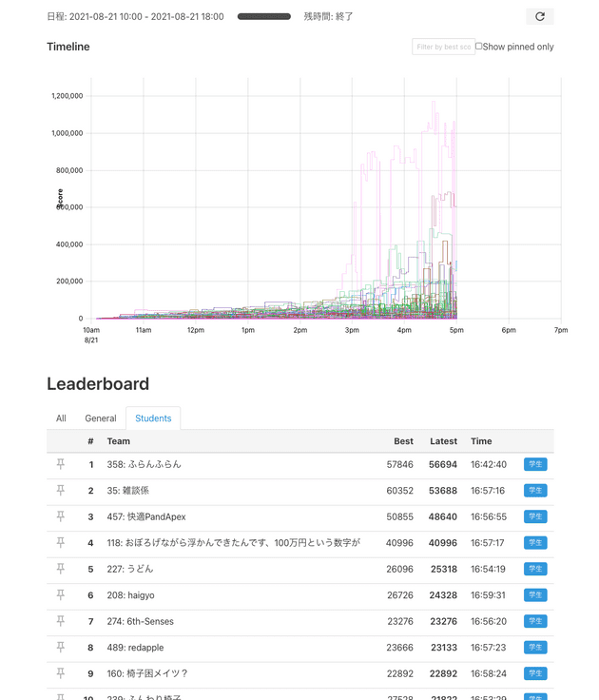Pin team 35 雑談係
Viewport: 599px width, 700px height.
[61, 491]
